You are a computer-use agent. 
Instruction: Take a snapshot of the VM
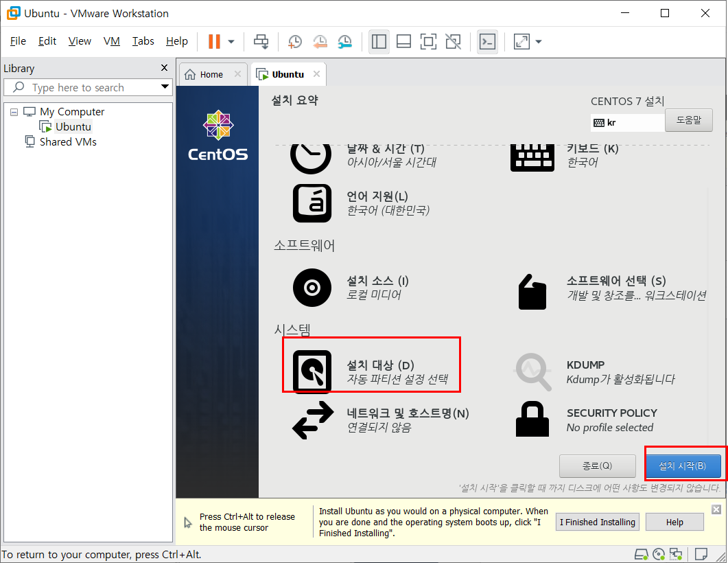295,41
